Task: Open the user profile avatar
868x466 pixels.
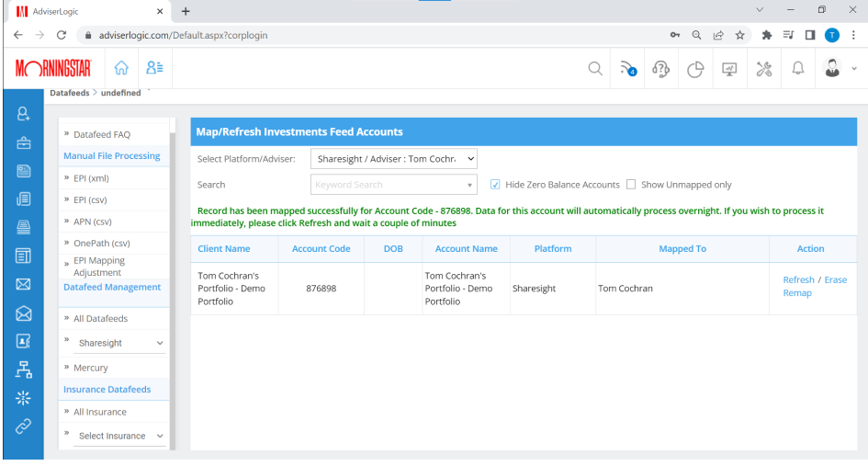Action: [832, 68]
